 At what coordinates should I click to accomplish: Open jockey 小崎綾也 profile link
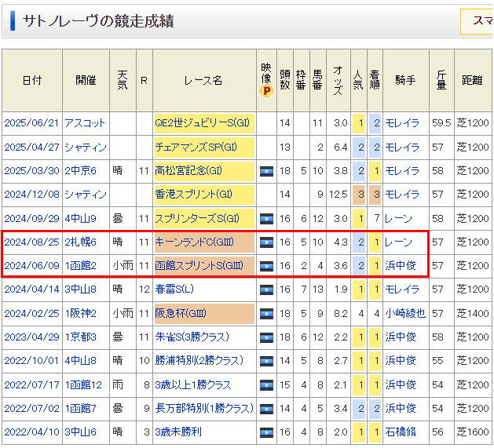[x=405, y=313]
